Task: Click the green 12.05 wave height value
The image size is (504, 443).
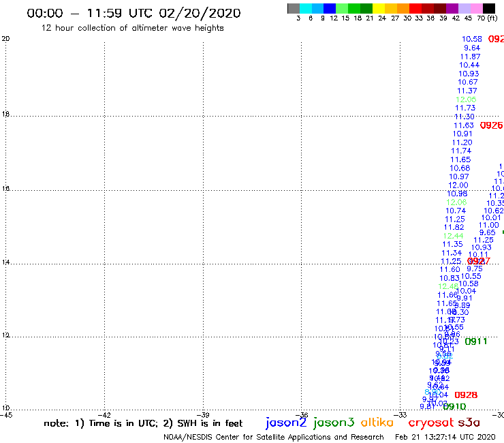Action: [x=466, y=100]
